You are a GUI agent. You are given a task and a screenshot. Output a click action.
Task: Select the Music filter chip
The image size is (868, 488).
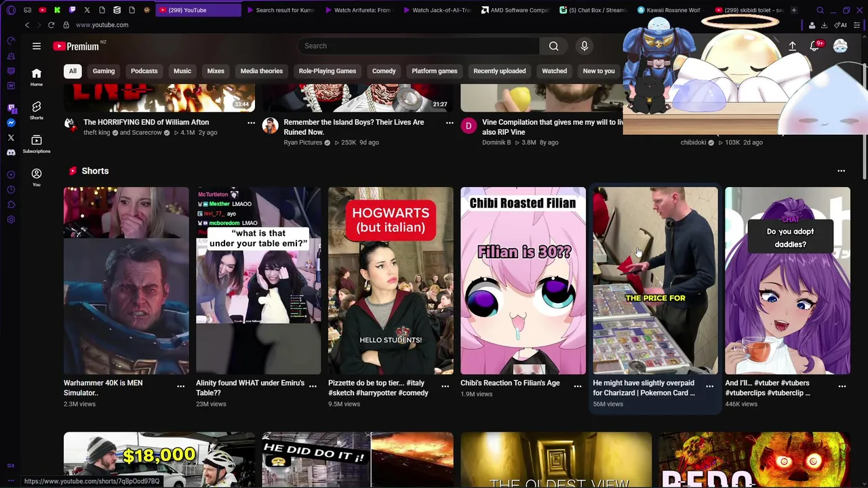point(182,71)
